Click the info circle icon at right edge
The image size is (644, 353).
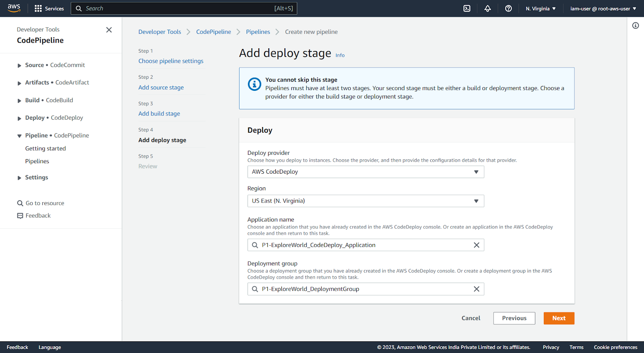tap(636, 26)
